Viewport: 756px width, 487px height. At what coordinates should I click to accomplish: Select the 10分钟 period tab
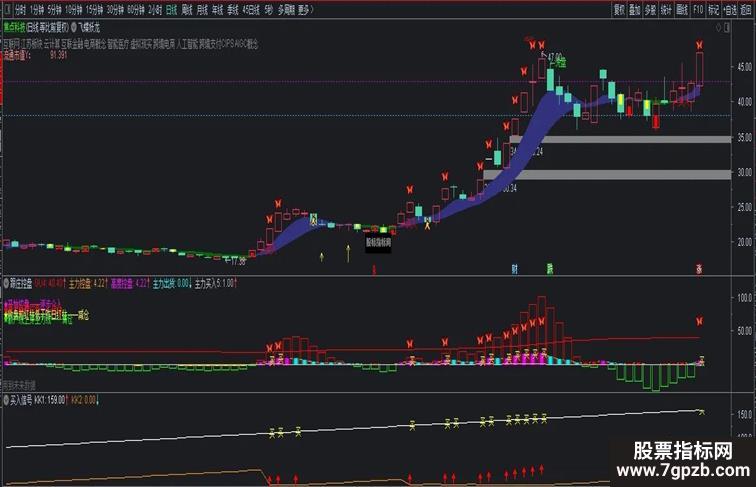pos(74,10)
